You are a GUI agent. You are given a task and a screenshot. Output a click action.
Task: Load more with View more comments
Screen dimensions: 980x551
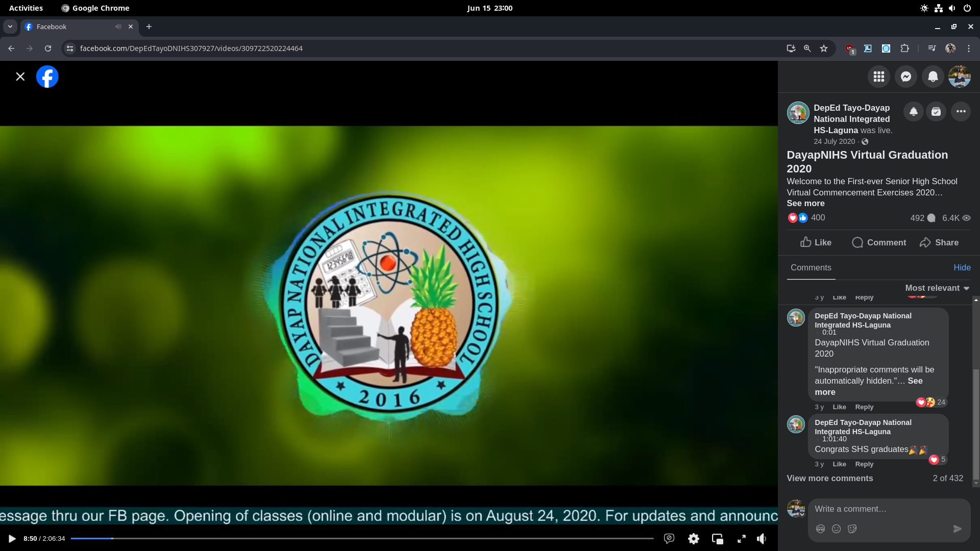[x=830, y=478]
